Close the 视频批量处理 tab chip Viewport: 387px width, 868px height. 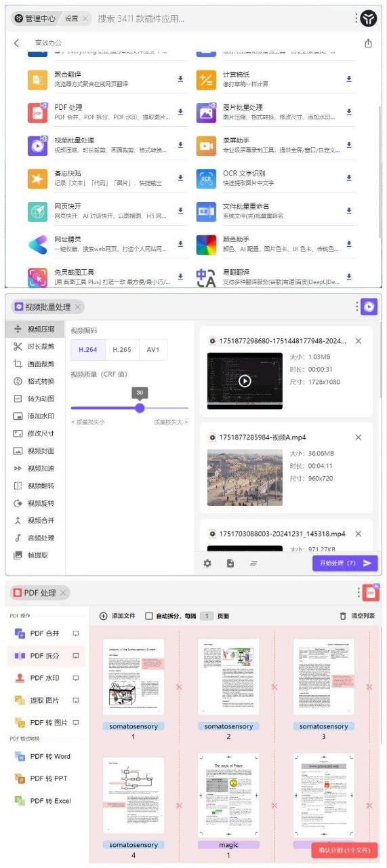pyautogui.click(x=78, y=307)
